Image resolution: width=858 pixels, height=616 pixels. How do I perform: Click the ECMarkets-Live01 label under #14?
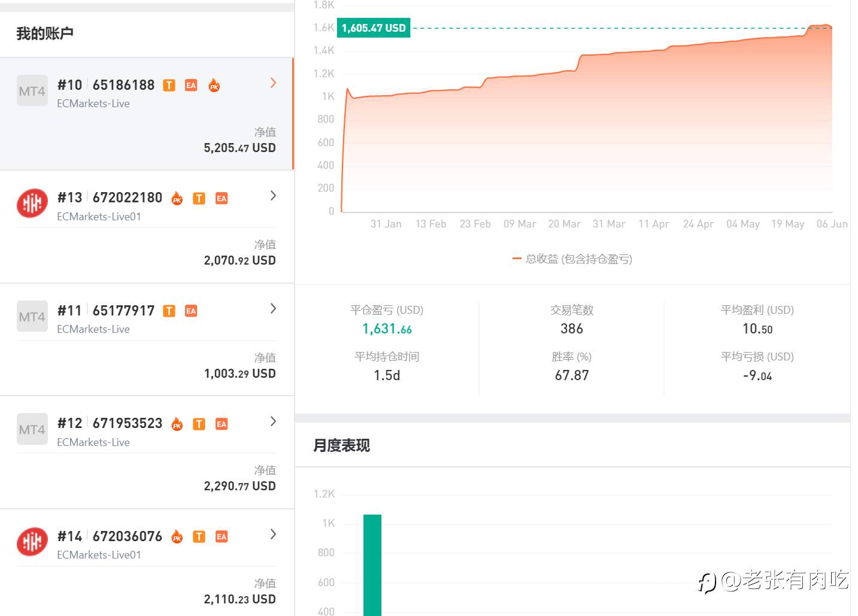(x=99, y=555)
